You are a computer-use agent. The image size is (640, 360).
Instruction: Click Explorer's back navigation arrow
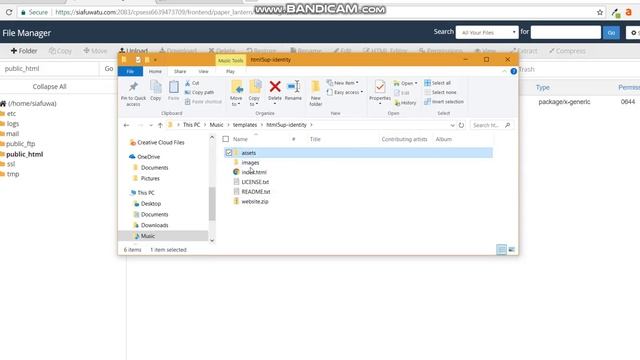coord(127,125)
